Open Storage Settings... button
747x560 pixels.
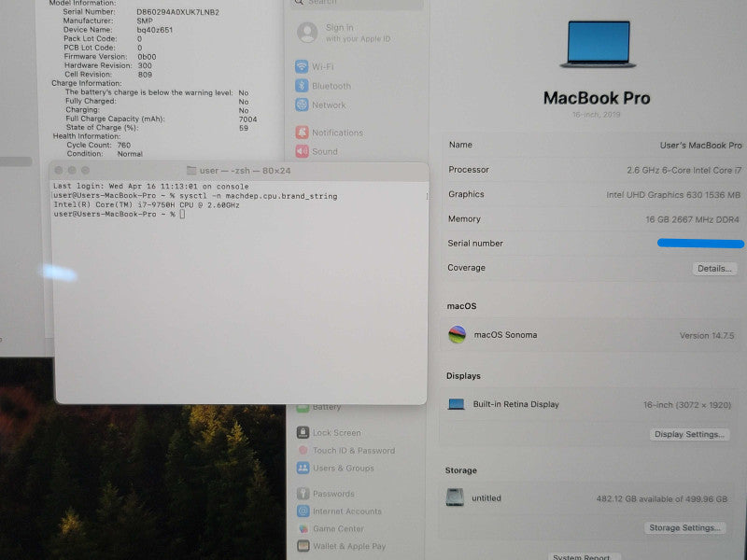(x=684, y=527)
